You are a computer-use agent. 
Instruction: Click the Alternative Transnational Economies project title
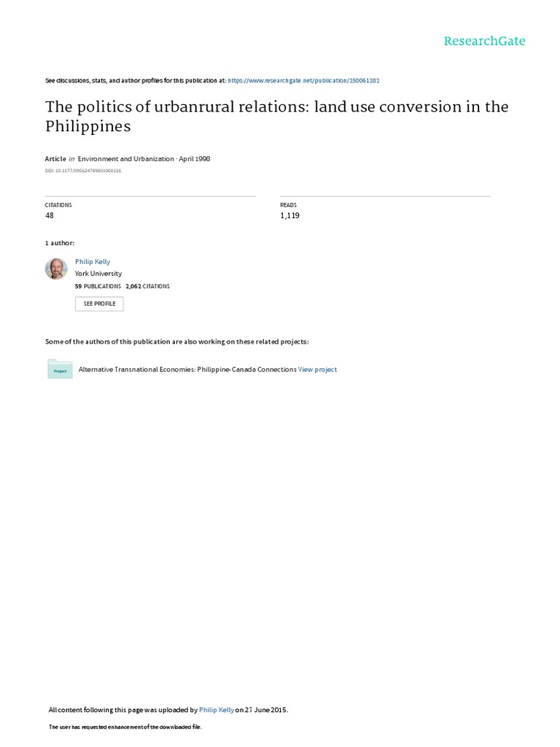click(x=187, y=369)
